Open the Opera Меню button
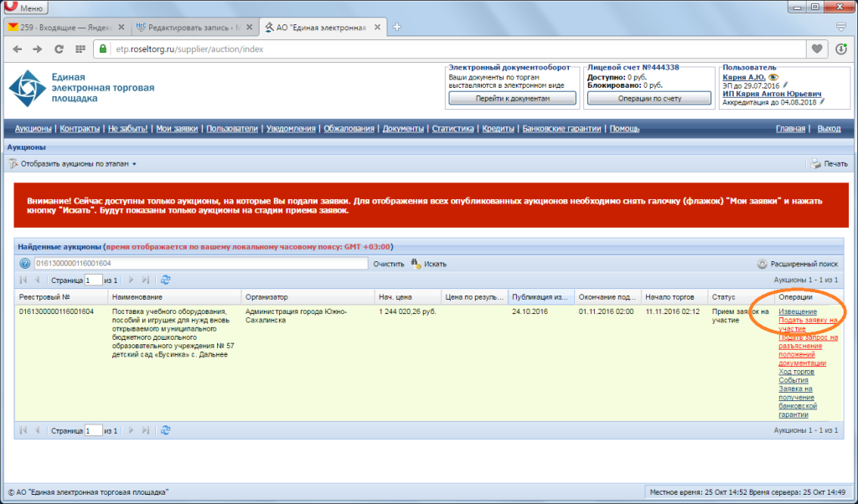This screenshot has width=858, height=504. (x=26, y=8)
